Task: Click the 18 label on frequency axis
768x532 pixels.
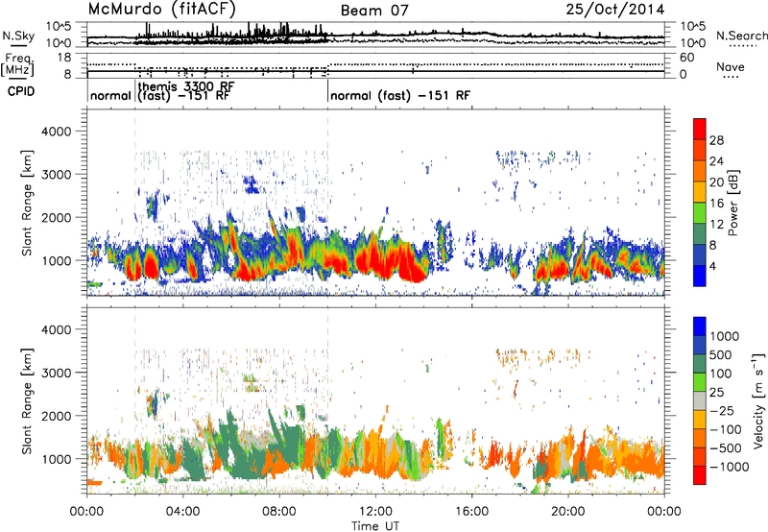Action: (x=64, y=58)
